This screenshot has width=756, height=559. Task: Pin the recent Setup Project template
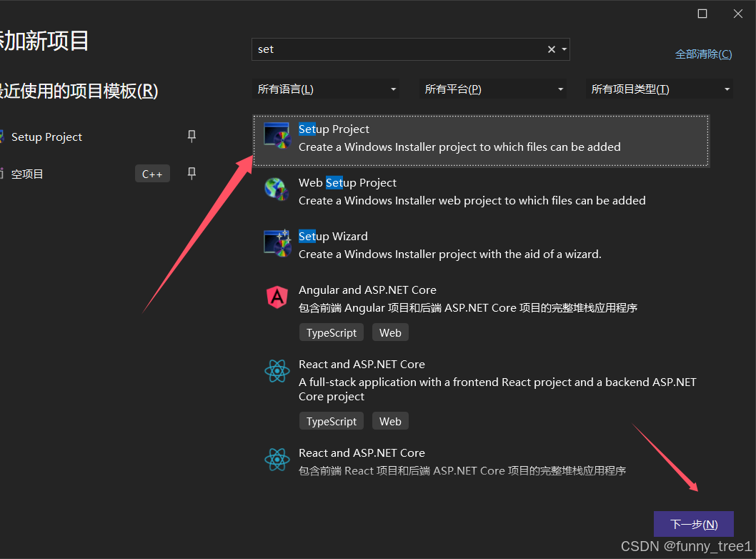coord(192,137)
